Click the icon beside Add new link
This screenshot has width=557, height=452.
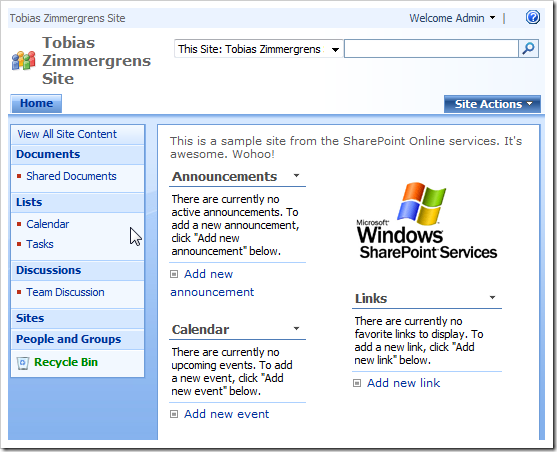357,383
